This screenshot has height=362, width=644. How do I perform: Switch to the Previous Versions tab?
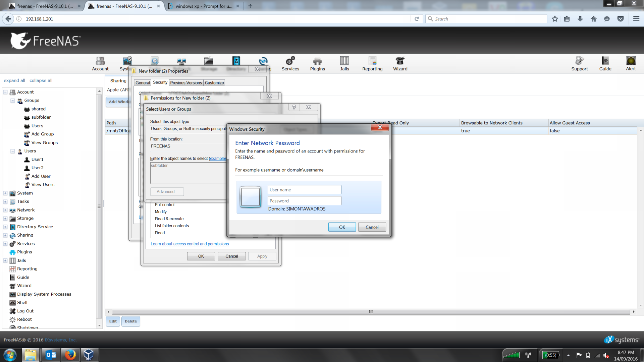(186, 83)
